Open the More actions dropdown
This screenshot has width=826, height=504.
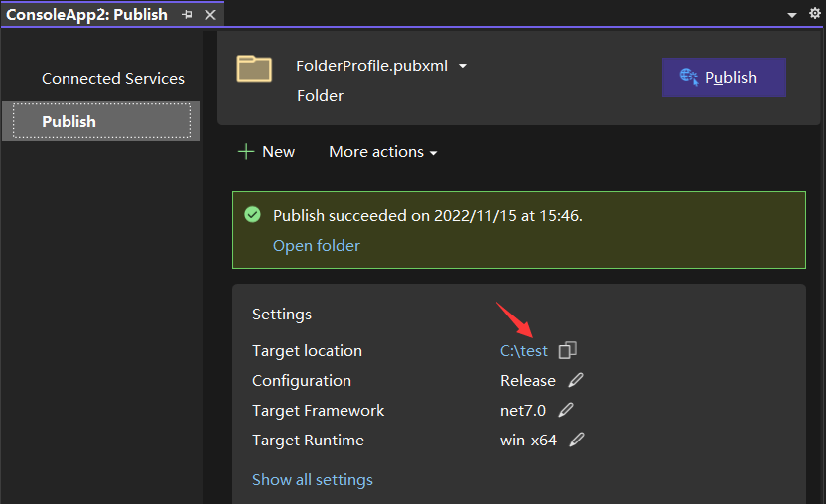tap(382, 152)
